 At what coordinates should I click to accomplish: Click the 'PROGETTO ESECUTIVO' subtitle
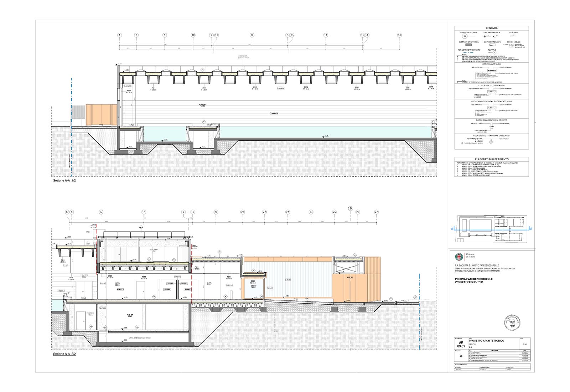(469, 282)
